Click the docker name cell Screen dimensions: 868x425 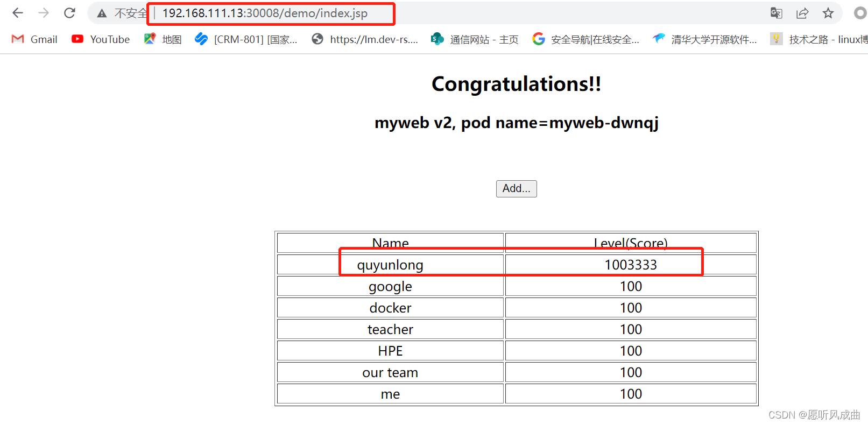(391, 308)
